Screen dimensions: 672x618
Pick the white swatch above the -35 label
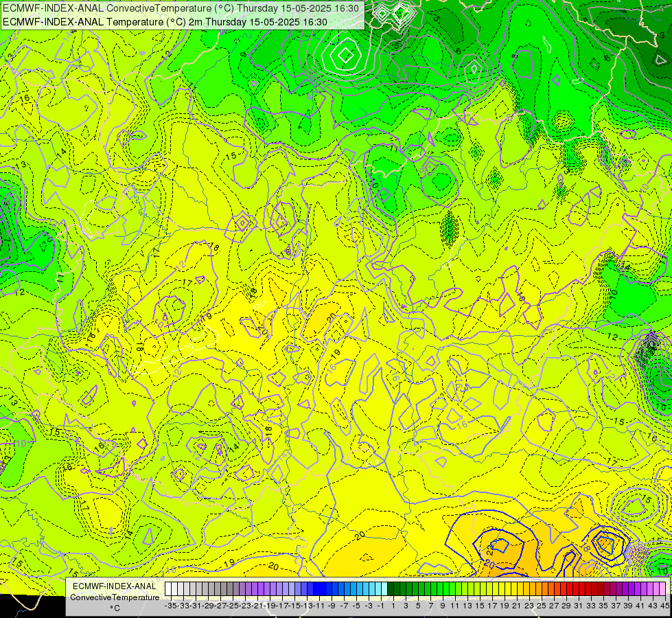(x=168, y=589)
